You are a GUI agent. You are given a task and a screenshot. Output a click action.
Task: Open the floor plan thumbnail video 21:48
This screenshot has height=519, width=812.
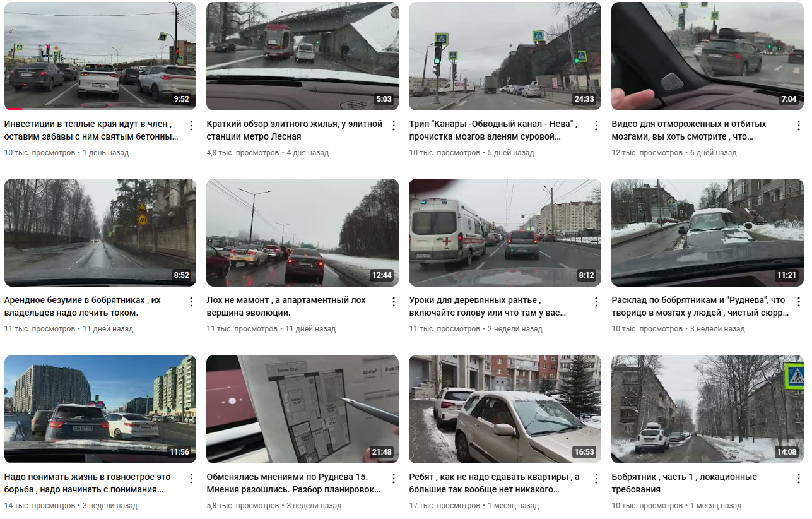pos(302,409)
